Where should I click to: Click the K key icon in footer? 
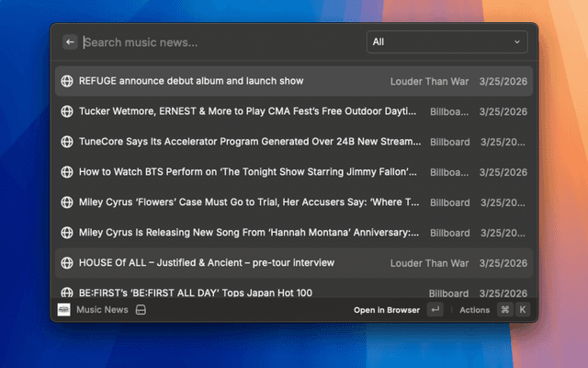coord(523,310)
